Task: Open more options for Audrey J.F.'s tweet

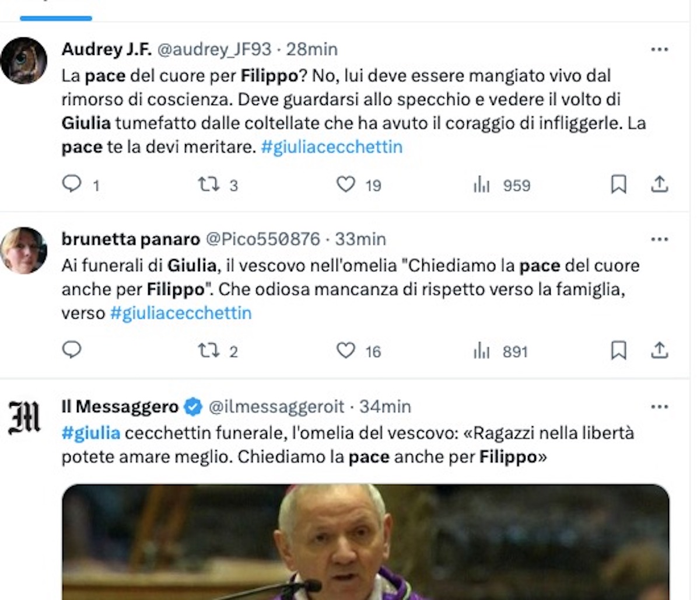Action: pyautogui.click(x=659, y=50)
